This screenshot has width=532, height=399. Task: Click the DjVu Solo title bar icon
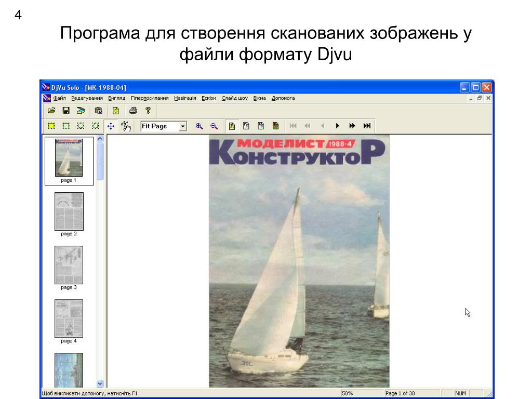tap(46, 87)
